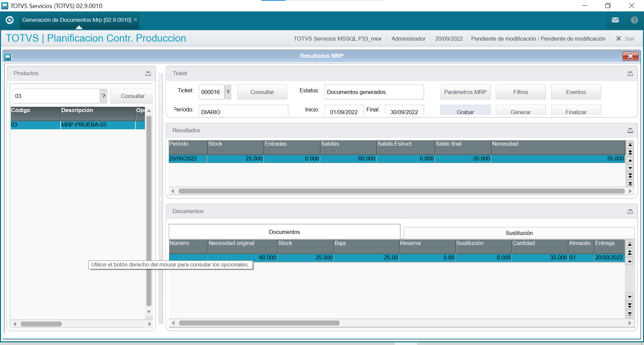Sort by Descripción column header
This screenshot has width=644, height=345.
tap(98, 113)
